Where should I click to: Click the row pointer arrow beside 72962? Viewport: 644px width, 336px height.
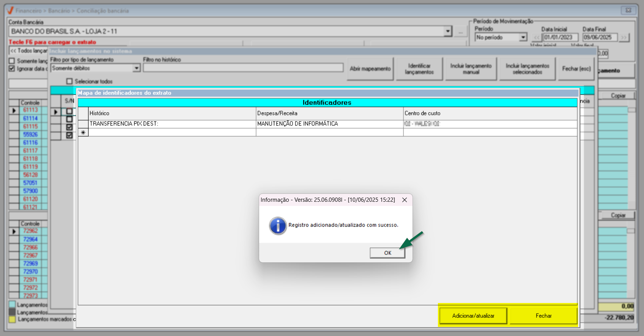[14, 231]
